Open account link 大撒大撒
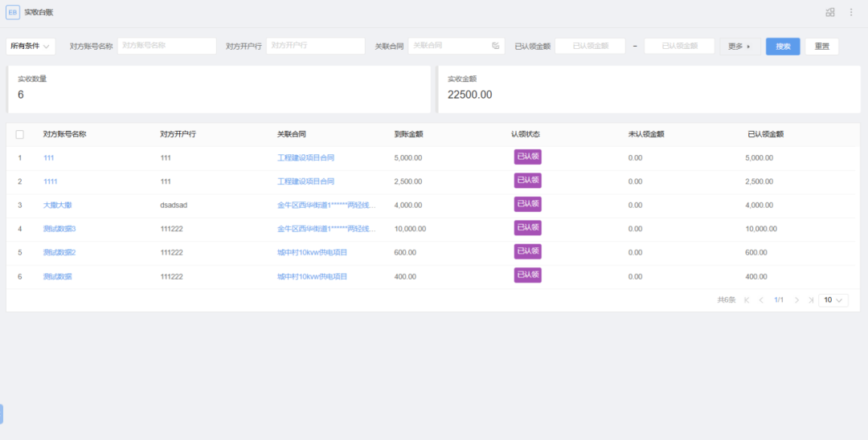Viewport: 868px width, 440px height. click(x=58, y=205)
